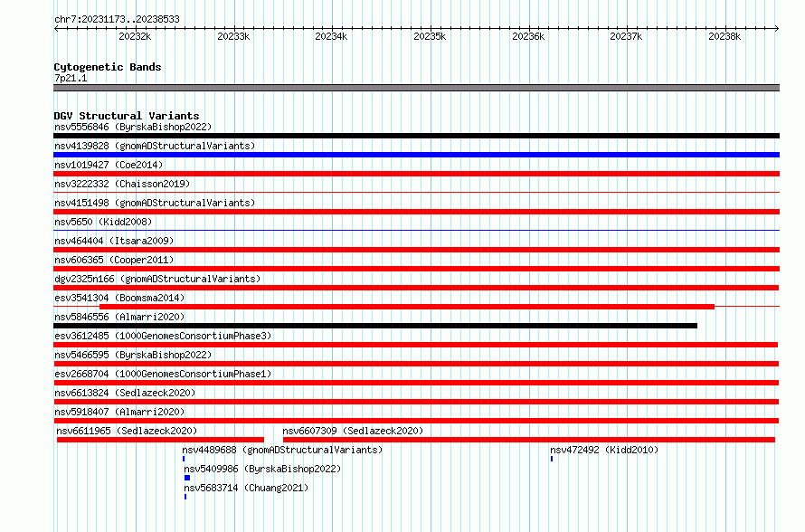
Task: Click the red nsv6613824 variant bar
Action: tap(416, 402)
